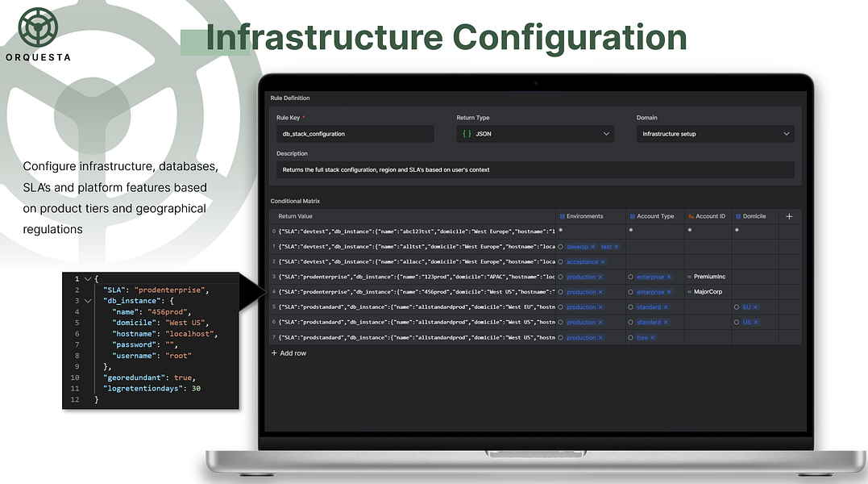Click the "georedundant" key in the code snippet
Image resolution: width=868 pixels, height=484 pixels.
click(x=134, y=378)
